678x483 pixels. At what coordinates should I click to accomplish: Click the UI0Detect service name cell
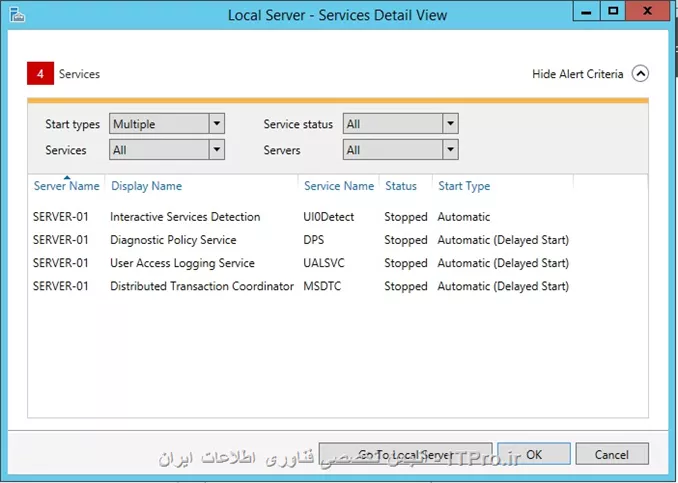(329, 217)
